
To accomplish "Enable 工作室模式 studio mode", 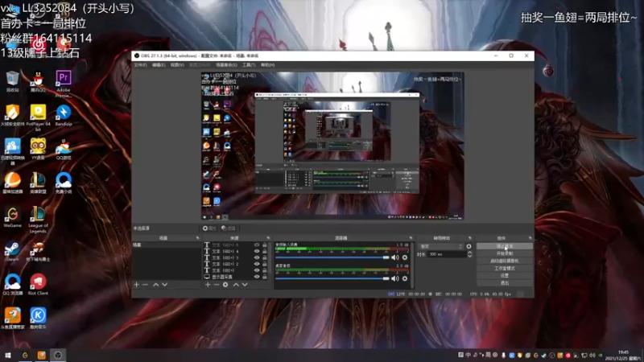I will [x=505, y=269].
